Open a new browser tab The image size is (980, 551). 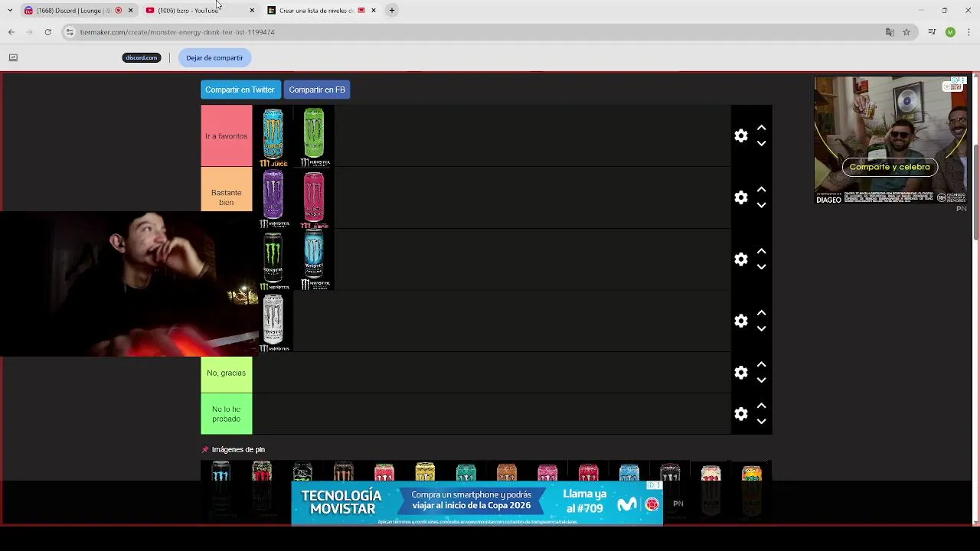[x=392, y=11]
